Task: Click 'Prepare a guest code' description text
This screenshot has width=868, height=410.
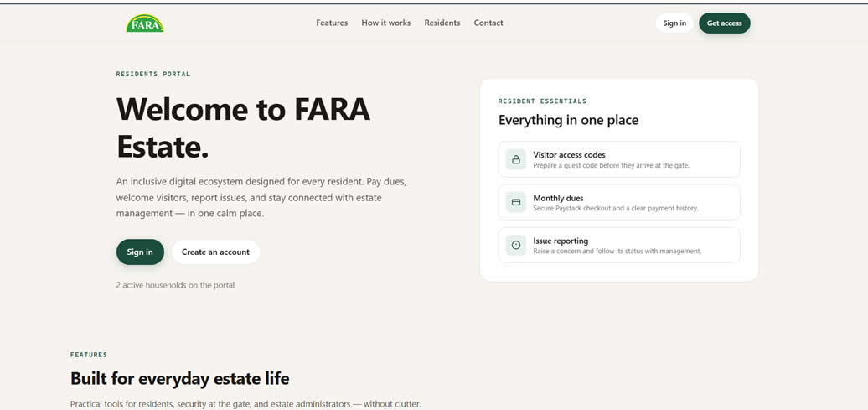Action: pos(611,166)
